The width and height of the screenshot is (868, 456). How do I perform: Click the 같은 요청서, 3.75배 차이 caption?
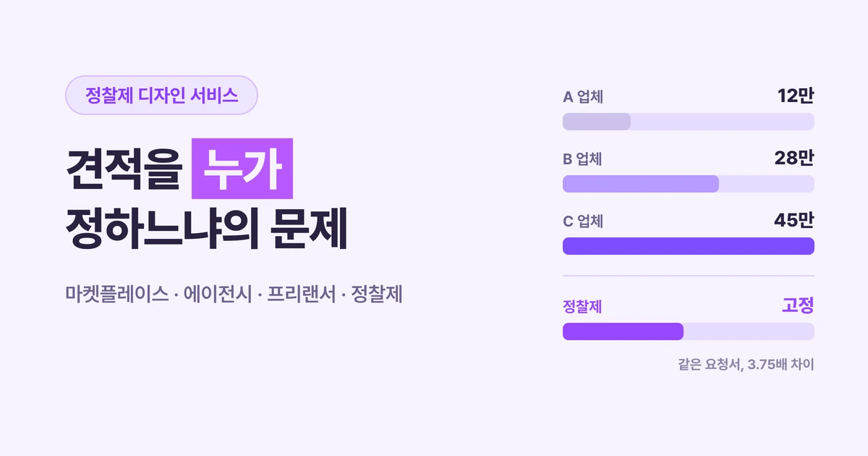point(746,365)
